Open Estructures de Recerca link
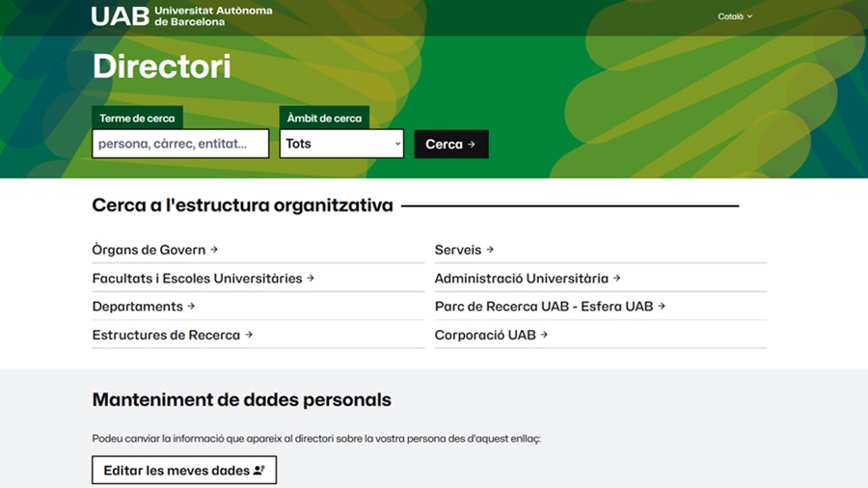The width and height of the screenshot is (868, 488). click(x=173, y=335)
